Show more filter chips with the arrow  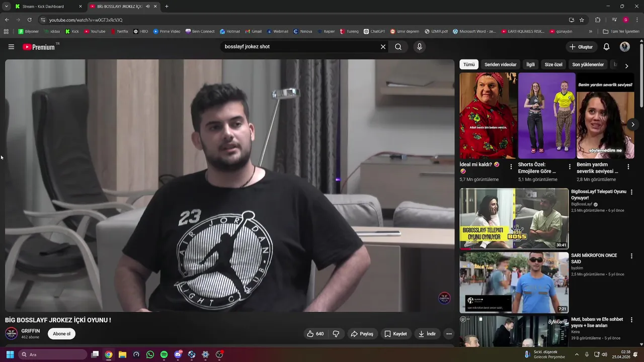point(626,66)
